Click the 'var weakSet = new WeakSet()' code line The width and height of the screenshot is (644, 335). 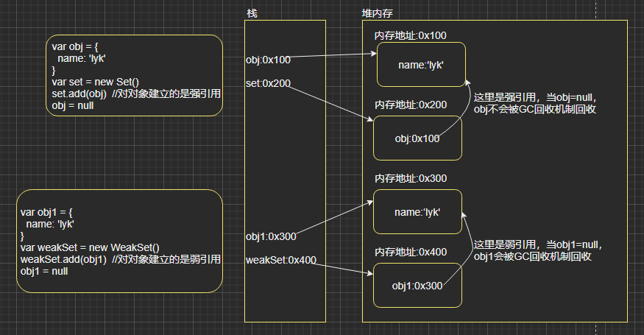[90, 247]
